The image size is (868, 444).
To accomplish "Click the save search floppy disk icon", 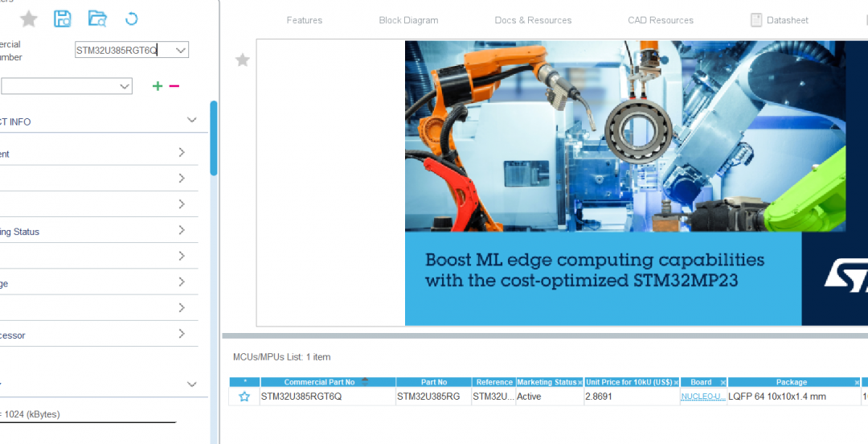I will [x=63, y=18].
